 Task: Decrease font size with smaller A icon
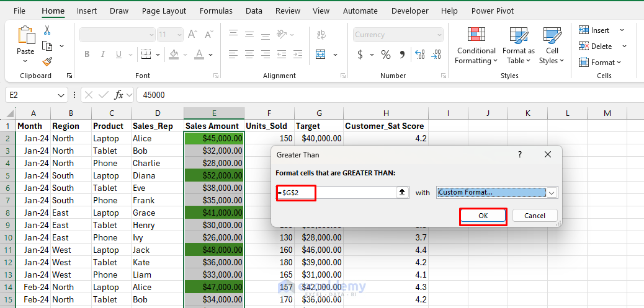pos(209,35)
